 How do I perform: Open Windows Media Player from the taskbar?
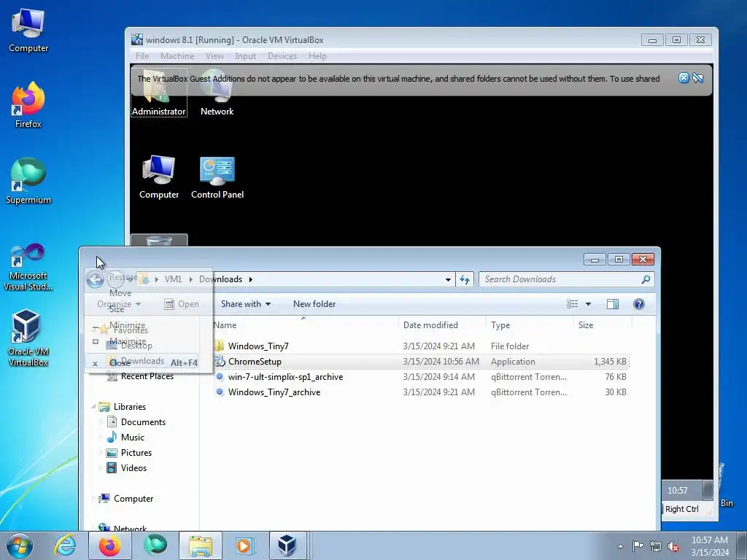(x=245, y=545)
